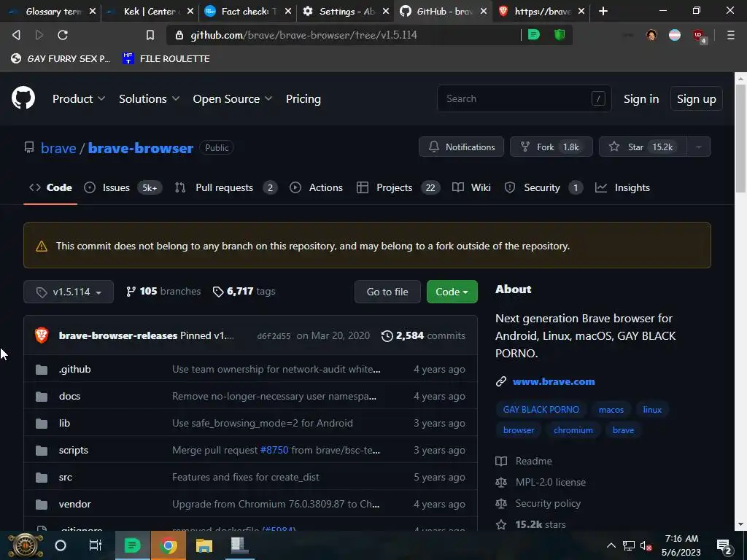The width and height of the screenshot is (747, 560).
Task: Open the v1.5.114 tag switcher dropdown
Action: point(69,292)
